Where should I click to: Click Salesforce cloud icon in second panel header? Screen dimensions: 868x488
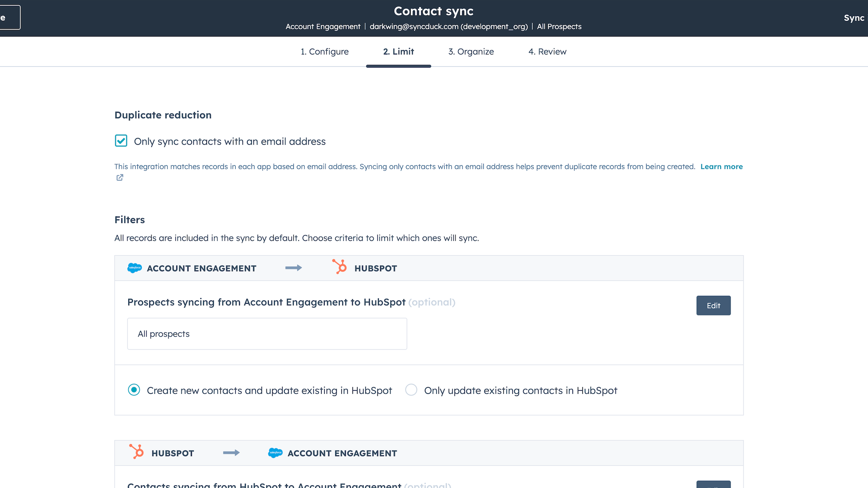coord(275,453)
